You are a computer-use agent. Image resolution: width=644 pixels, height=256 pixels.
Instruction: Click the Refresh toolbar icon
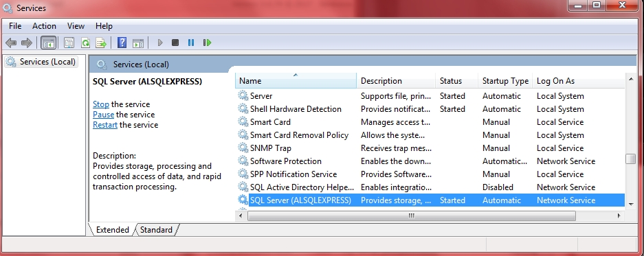tap(85, 43)
